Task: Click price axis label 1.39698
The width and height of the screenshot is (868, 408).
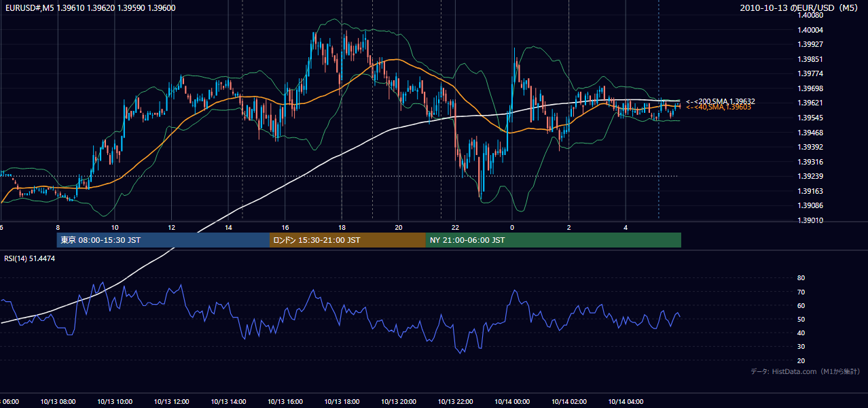Action: [810, 88]
